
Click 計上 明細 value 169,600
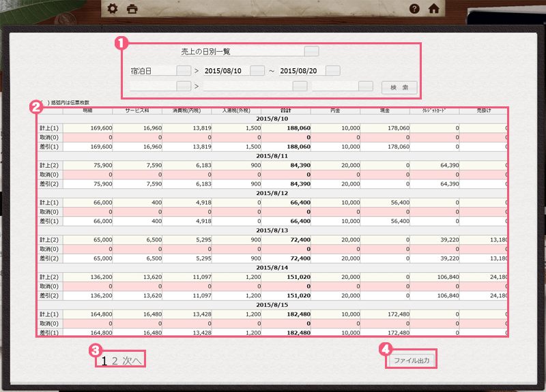[101, 128]
